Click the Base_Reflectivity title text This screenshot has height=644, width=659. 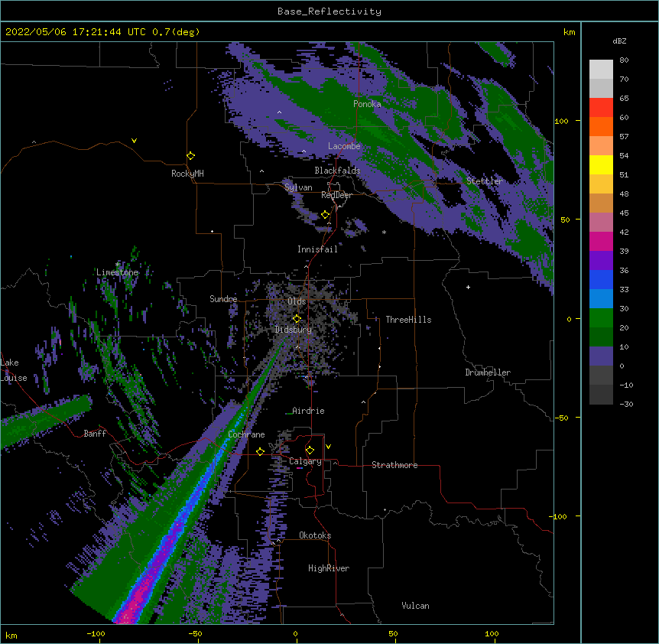(329, 11)
